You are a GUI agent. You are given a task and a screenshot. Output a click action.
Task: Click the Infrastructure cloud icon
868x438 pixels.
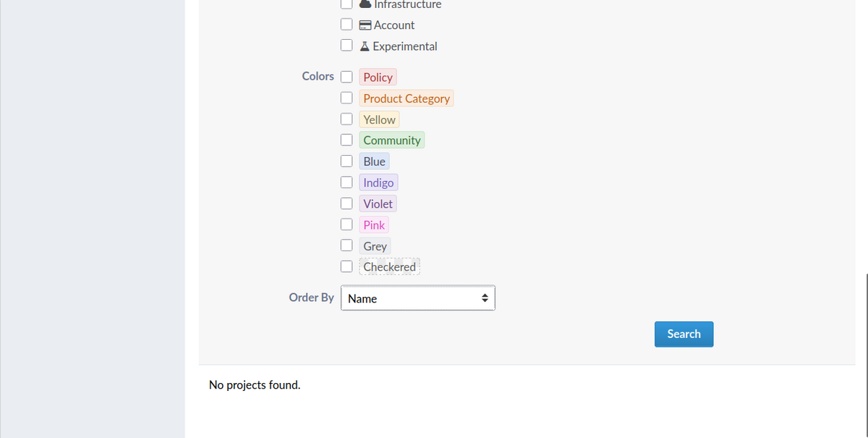[x=366, y=4]
